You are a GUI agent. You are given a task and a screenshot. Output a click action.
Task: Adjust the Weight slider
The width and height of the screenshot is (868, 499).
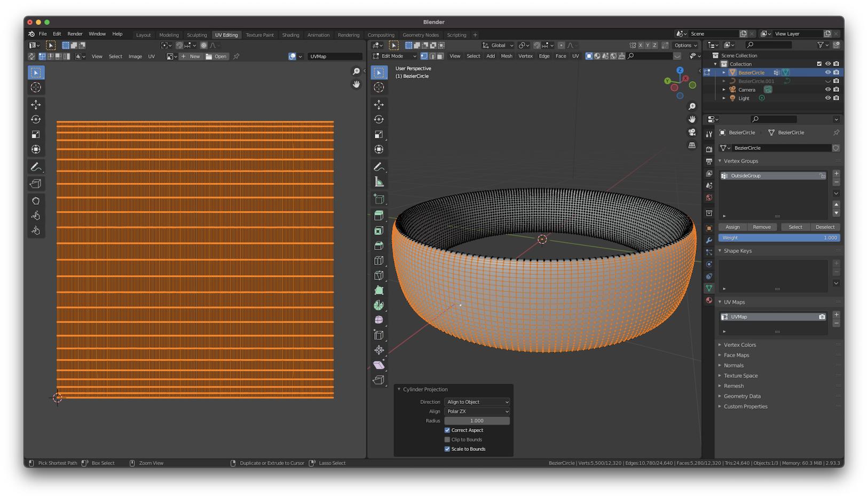click(x=779, y=238)
